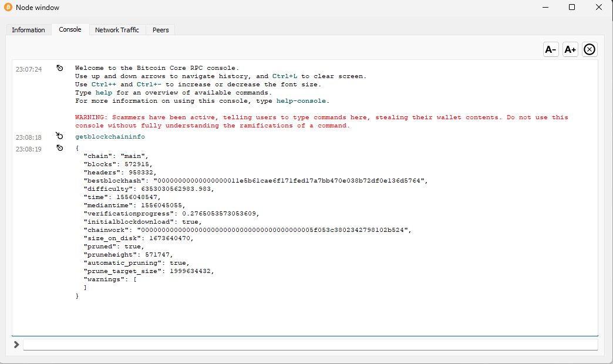This screenshot has height=364, width=613.
Task: Click the timestamp 23:07:24
Action: 29,69
